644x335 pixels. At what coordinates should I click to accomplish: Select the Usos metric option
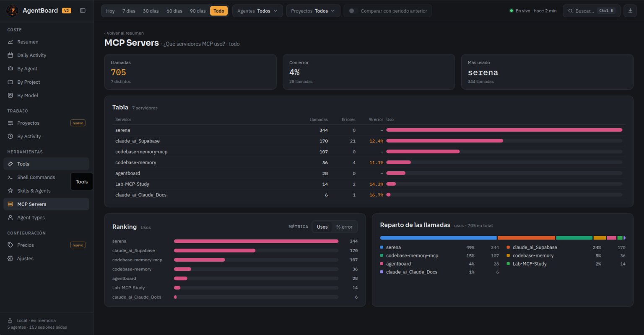pos(322,227)
